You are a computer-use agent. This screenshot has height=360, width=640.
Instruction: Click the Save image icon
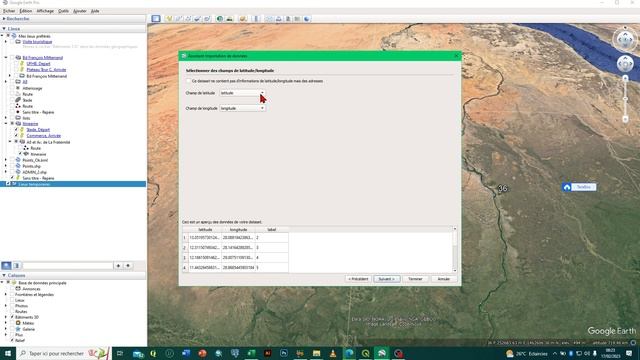[x=288, y=19]
